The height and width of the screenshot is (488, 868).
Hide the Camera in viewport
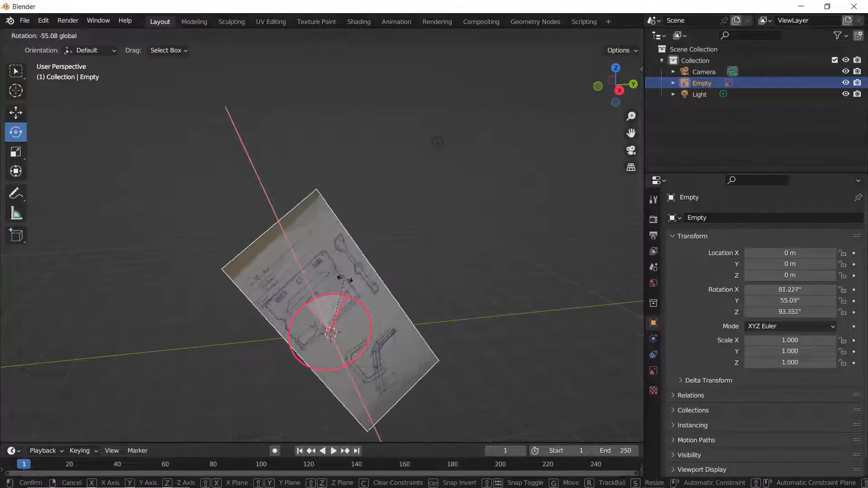coord(845,71)
